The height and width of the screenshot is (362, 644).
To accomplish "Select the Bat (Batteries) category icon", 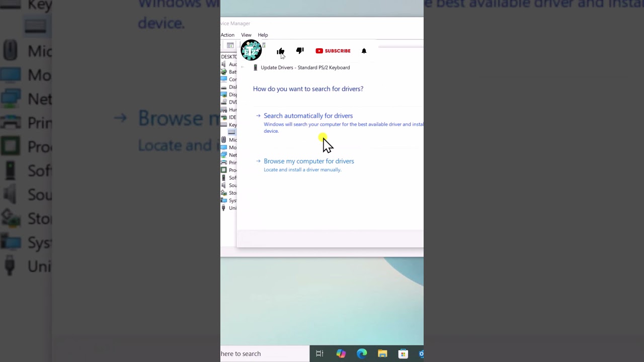I will point(223,72).
